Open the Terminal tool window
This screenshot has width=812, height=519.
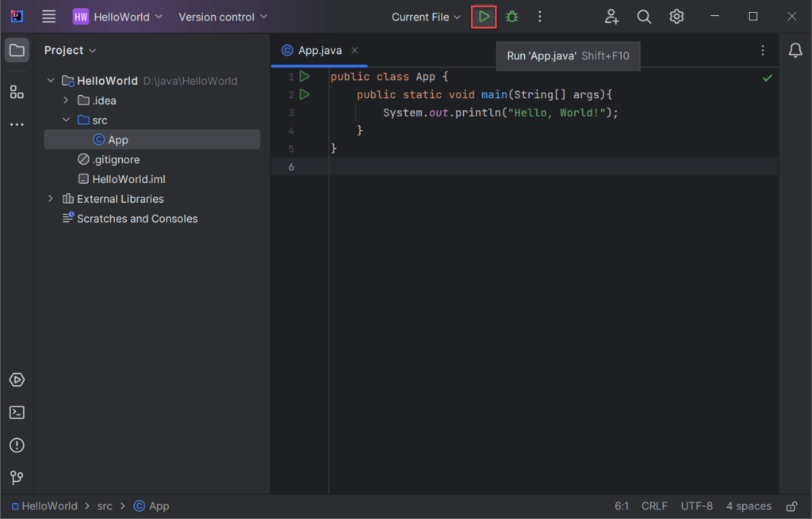tap(17, 412)
